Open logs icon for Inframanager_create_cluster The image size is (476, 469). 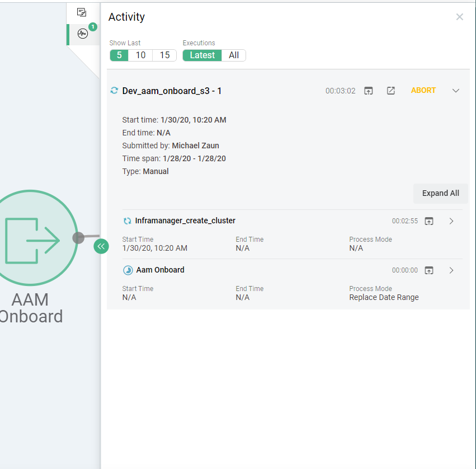click(x=429, y=221)
